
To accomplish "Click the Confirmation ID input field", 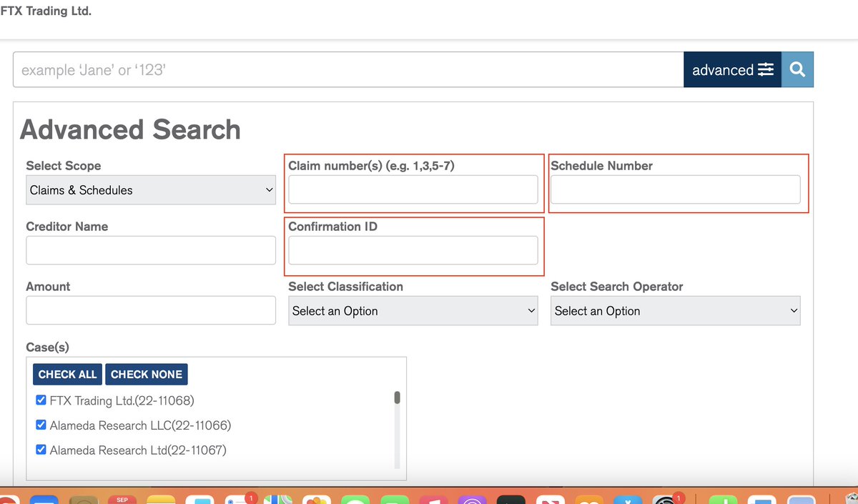I will coord(413,250).
